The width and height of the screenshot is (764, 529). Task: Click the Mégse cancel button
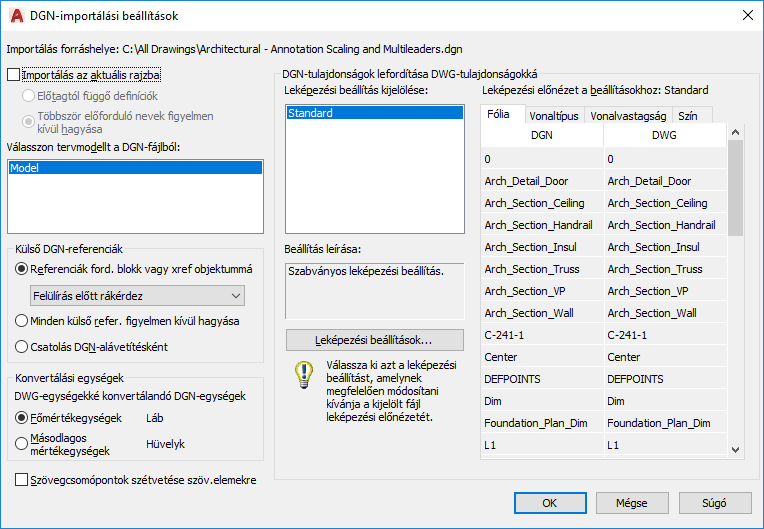coord(632,503)
